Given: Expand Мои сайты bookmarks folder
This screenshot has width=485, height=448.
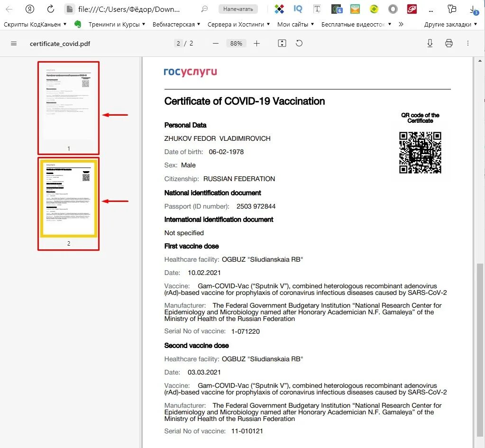Looking at the screenshot, I should 295,25.
